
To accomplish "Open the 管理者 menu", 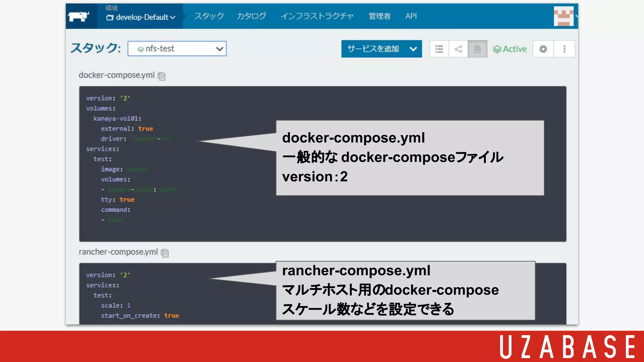I will (x=380, y=16).
